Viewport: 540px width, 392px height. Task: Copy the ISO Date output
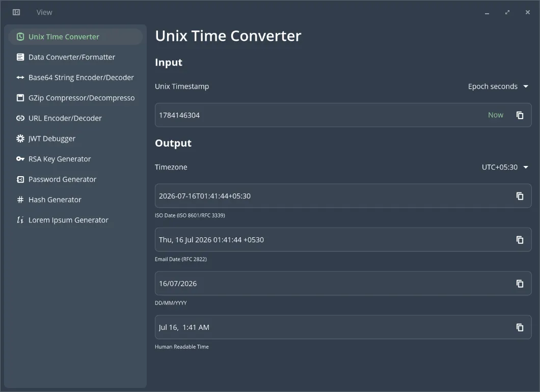pyautogui.click(x=520, y=196)
